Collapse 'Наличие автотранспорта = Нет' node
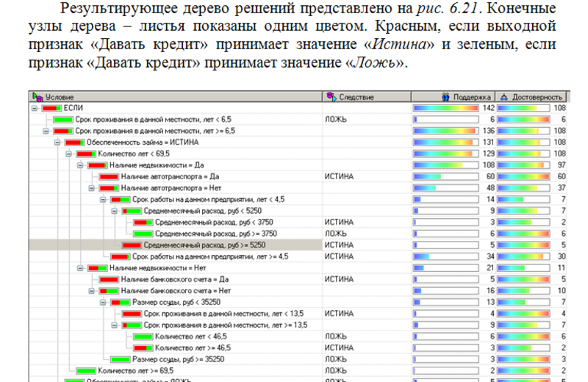 pos(91,188)
